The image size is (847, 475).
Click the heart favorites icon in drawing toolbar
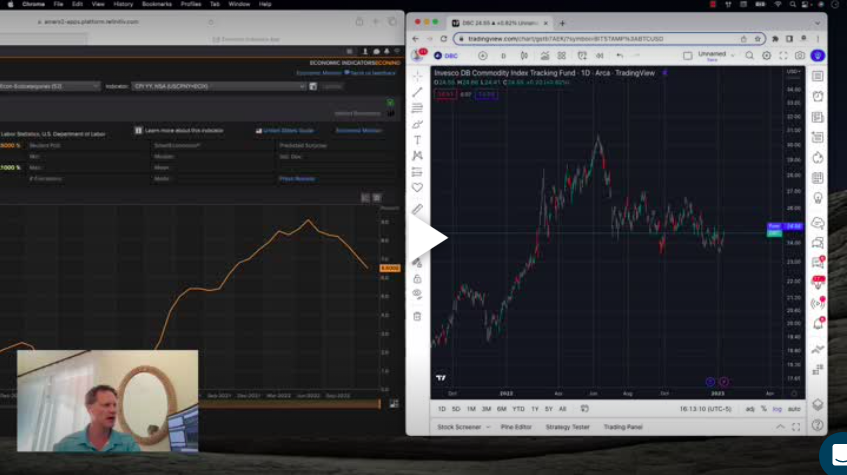pyautogui.click(x=417, y=188)
